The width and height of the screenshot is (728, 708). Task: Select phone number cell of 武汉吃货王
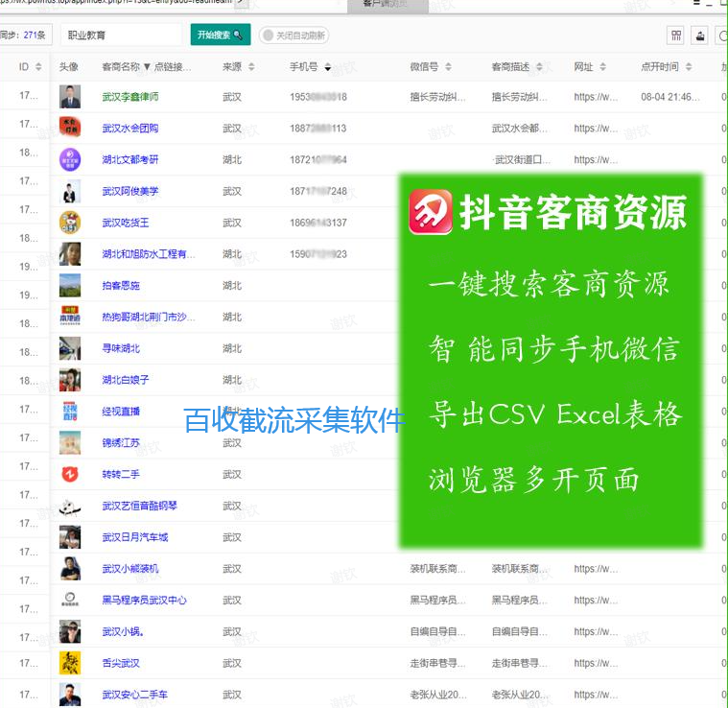(x=318, y=223)
